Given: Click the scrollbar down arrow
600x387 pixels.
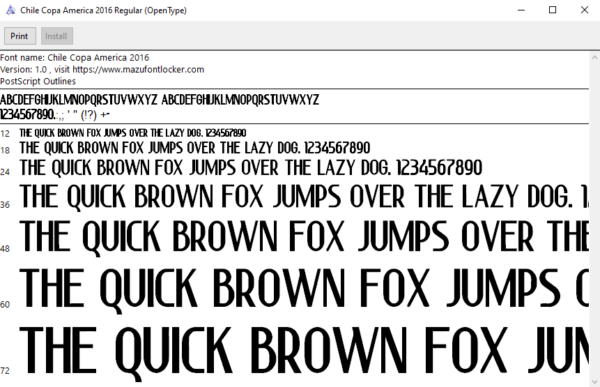Looking at the screenshot, I should (x=594, y=382).
